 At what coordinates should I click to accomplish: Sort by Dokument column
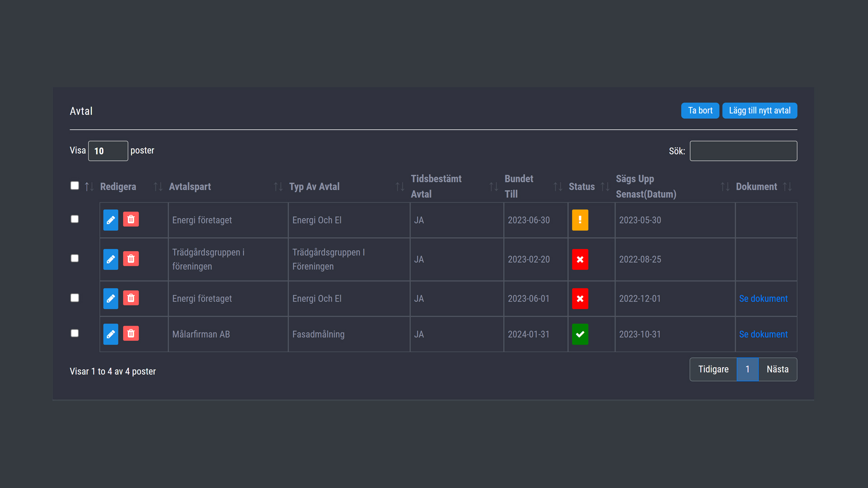(x=756, y=187)
